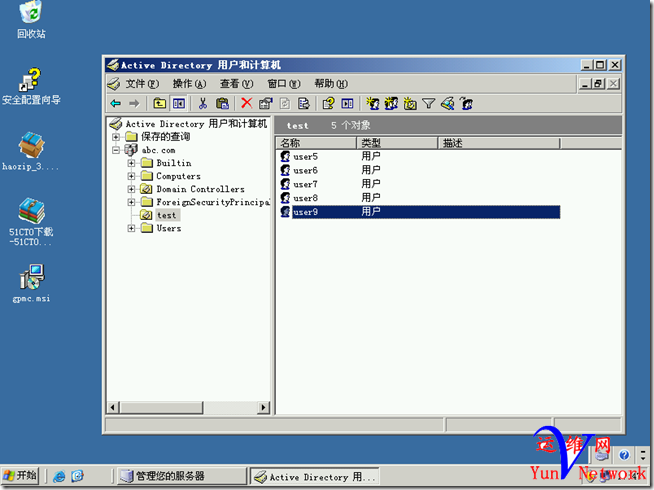
Task: Select the haozip_3 desktop icon
Action: [x=31, y=151]
